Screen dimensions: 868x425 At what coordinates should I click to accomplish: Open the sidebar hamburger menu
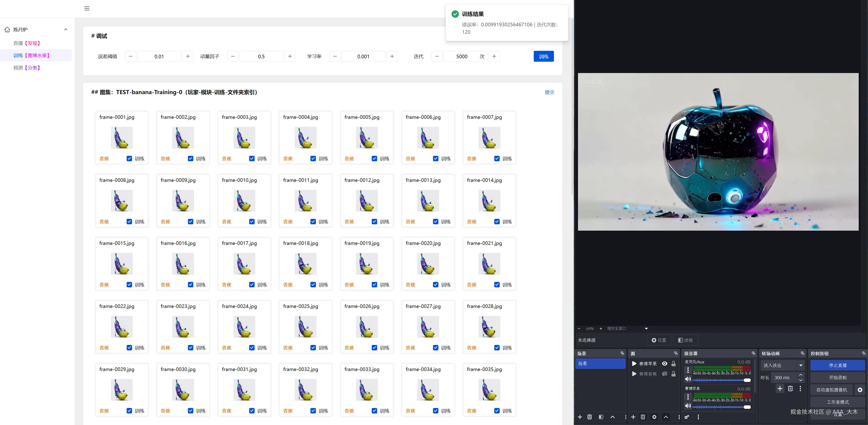87,8
